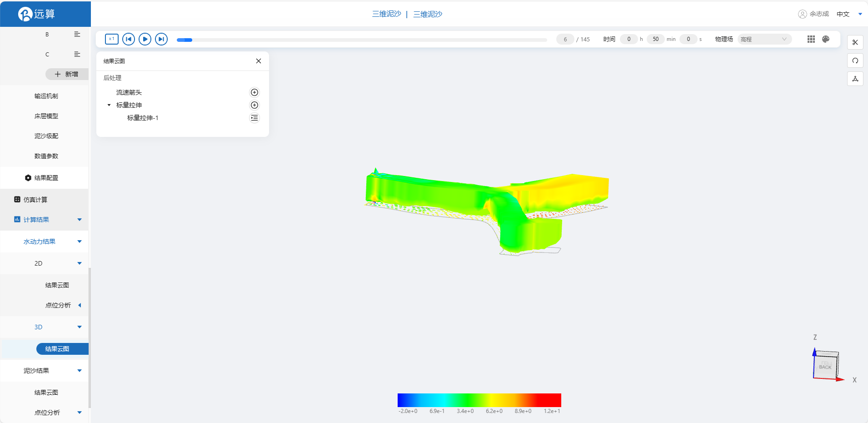Image resolution: width=868 pixels, height=423 pixels.
Task: Add a 标量拉伸 item
Action: click(x=254, y=105)
